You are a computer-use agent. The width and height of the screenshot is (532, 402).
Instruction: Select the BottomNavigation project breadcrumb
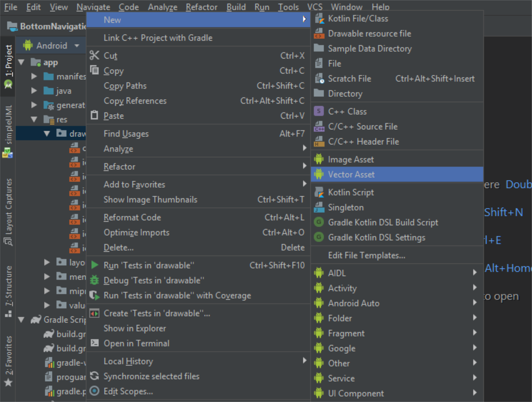pyautogui.click(x=47, y=26)
